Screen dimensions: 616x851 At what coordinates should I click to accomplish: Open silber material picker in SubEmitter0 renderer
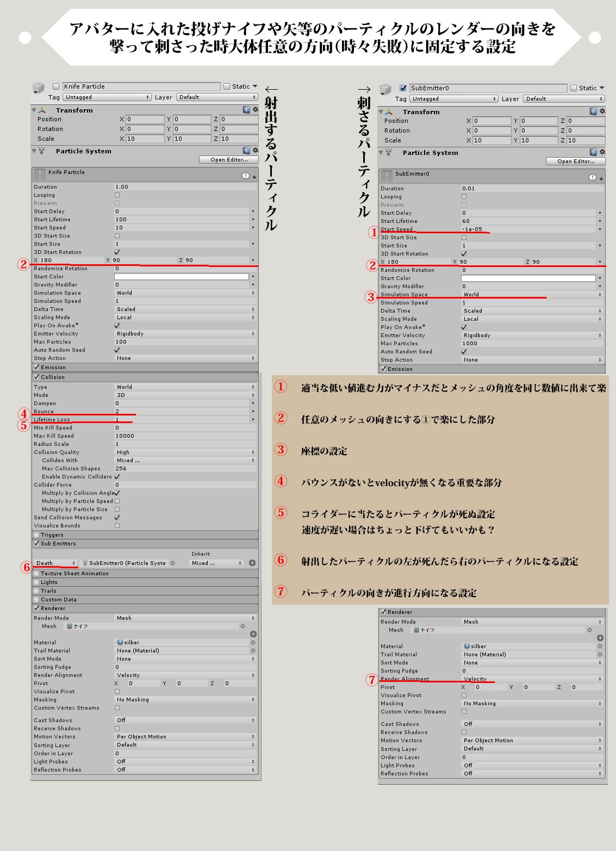(600, 646)
